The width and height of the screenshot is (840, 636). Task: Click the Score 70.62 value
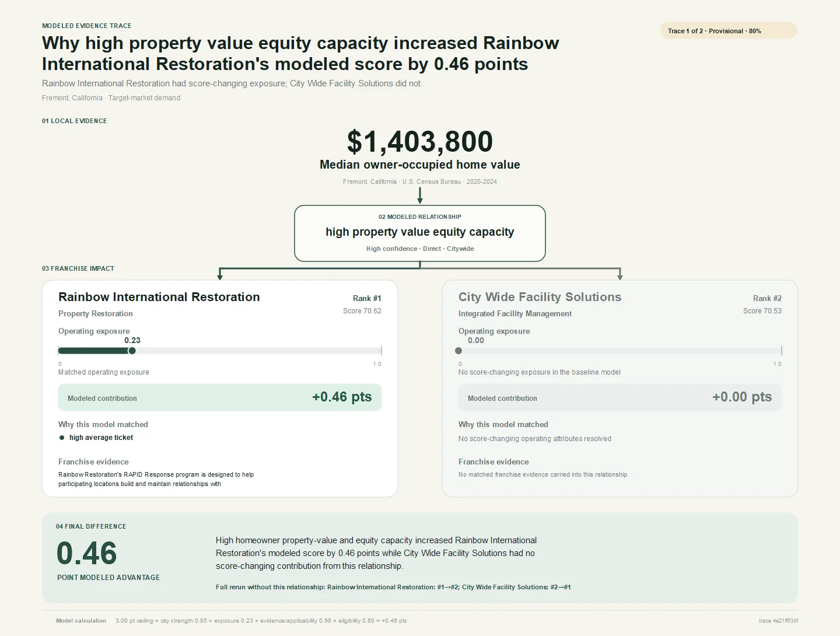[x=362, y=311]
